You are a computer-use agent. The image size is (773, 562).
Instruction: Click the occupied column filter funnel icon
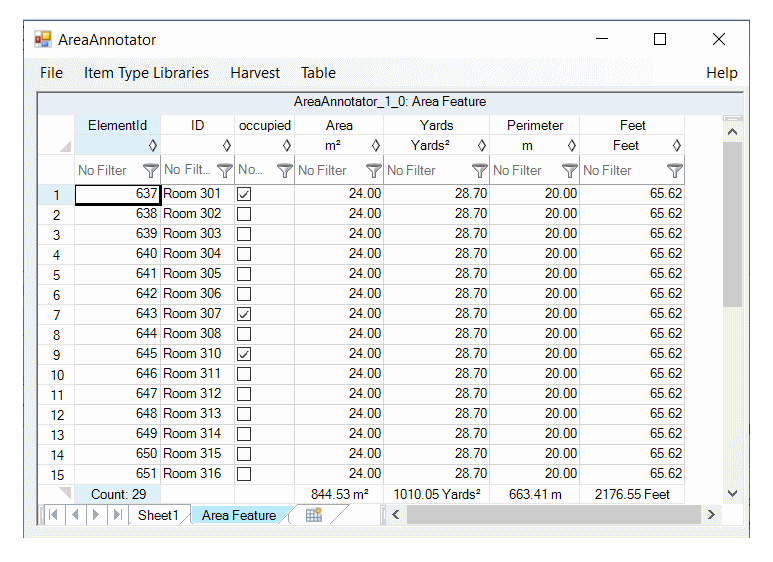[x=284, y=171]
